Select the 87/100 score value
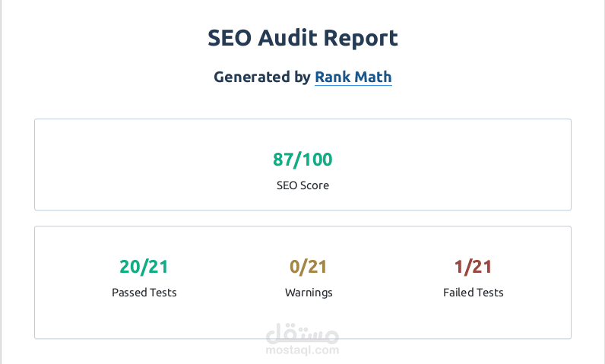The image size is (605, 364). click(302, 160)
